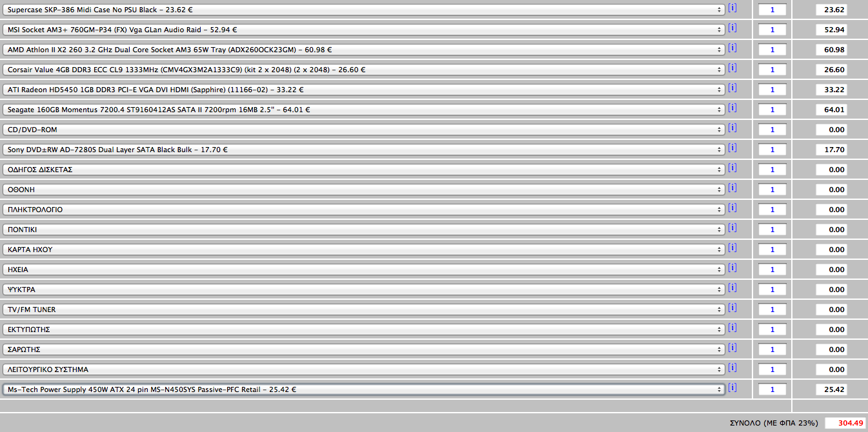Focus the quantity field for Ms-Tech Power Supply
The image size is (868, 432).
click(772, 389)
